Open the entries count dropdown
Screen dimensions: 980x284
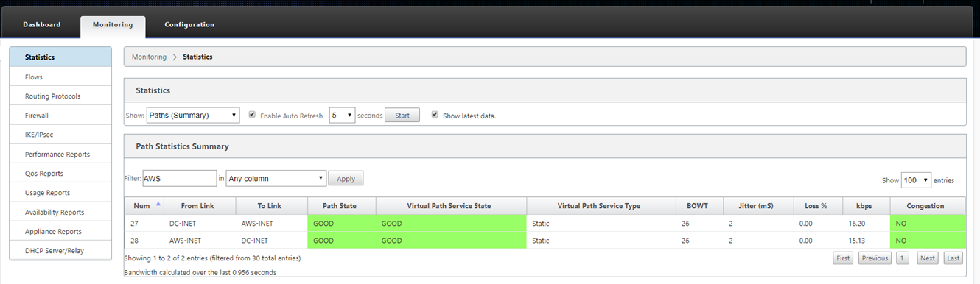pos(916,180)
